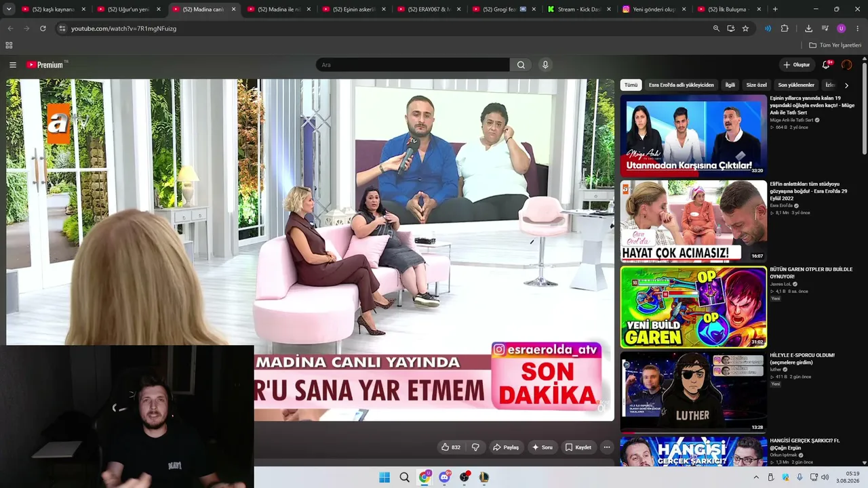
Task: Open the Tüm Yer İşaretleri bookmarks folder
Action: pyautogui.click(x=835, y=45)
